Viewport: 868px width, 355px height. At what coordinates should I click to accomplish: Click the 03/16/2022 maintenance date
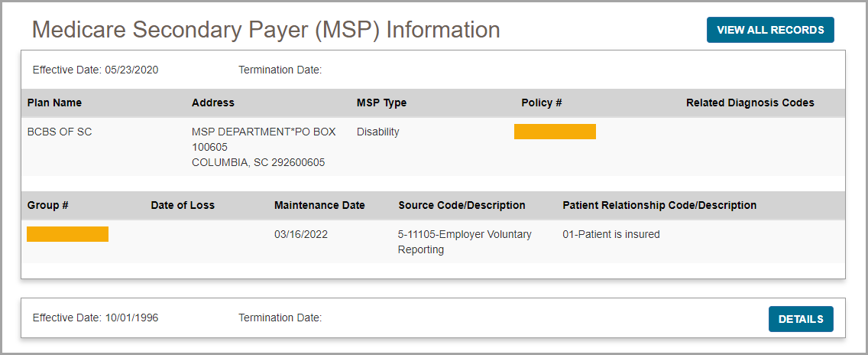[301, 234]
